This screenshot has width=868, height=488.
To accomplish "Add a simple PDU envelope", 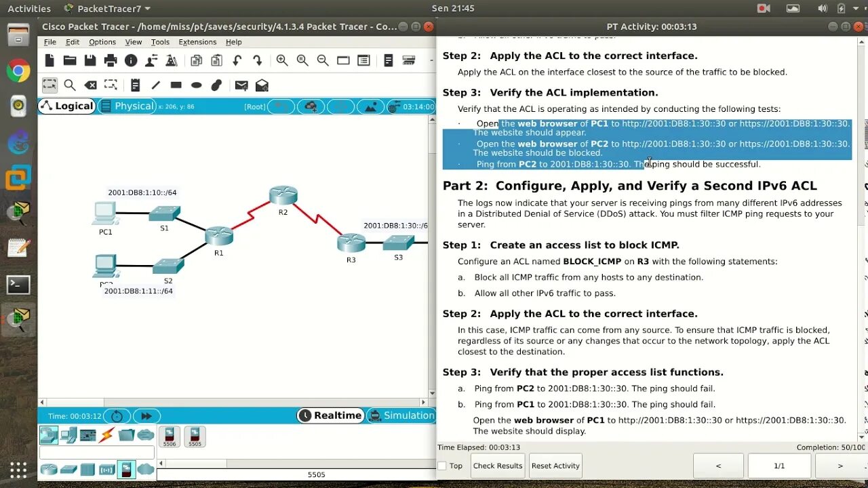I will (x=241, y=85).
